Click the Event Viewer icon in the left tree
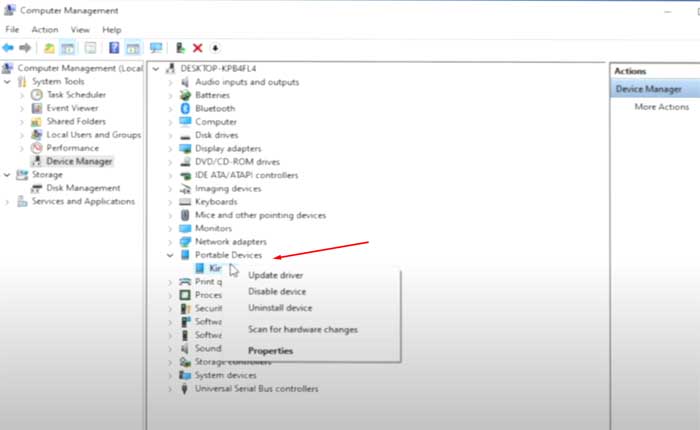Viewport: 700px width, 430px height. (x=37, y=108)
